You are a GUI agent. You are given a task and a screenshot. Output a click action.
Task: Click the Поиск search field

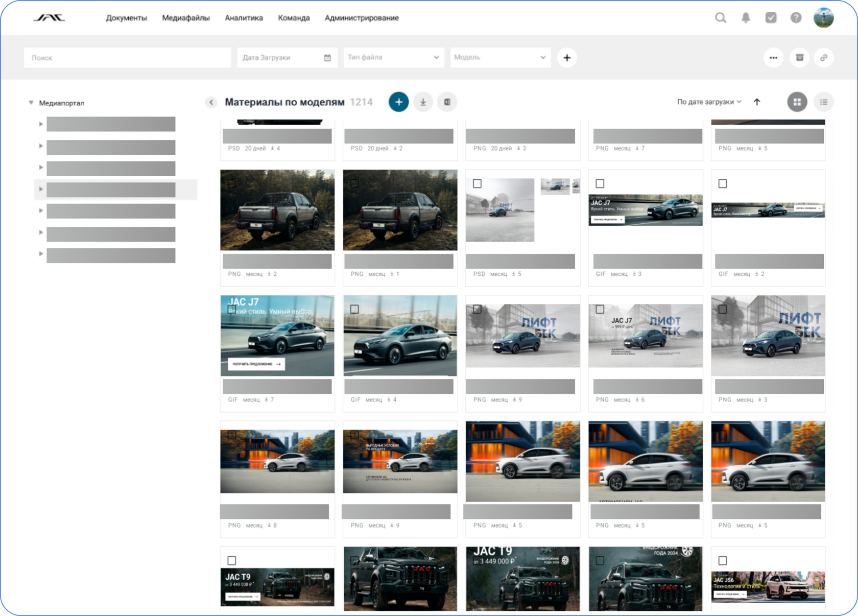click(127, 58)
